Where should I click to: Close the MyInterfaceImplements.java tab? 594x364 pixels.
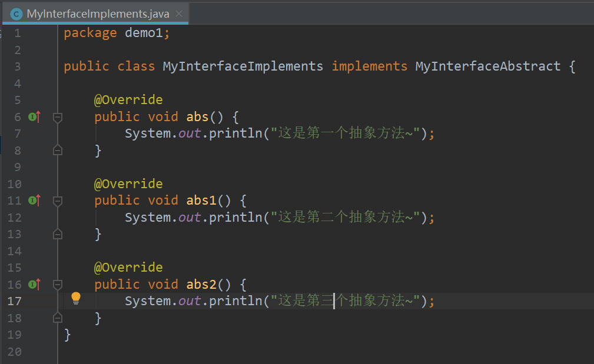coord(179,14)
